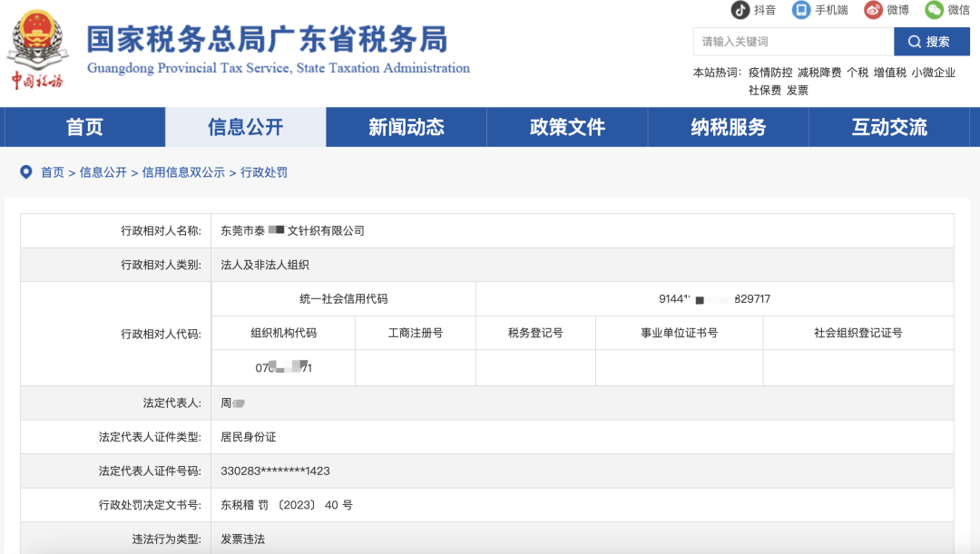Image resolution: width=980 pixels, height=554 pixels.
Task: Open the 政策文件 navigation tab
Action: [x=567, y=127]
